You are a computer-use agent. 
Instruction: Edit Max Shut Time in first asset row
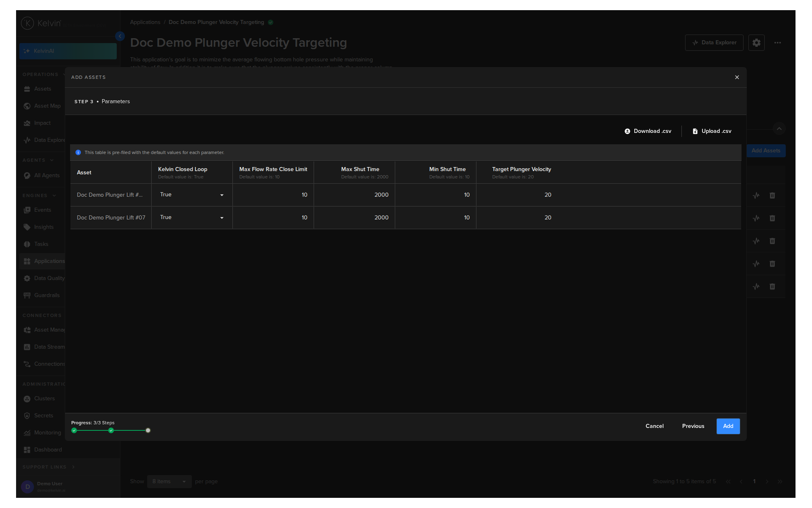(354, 195)
